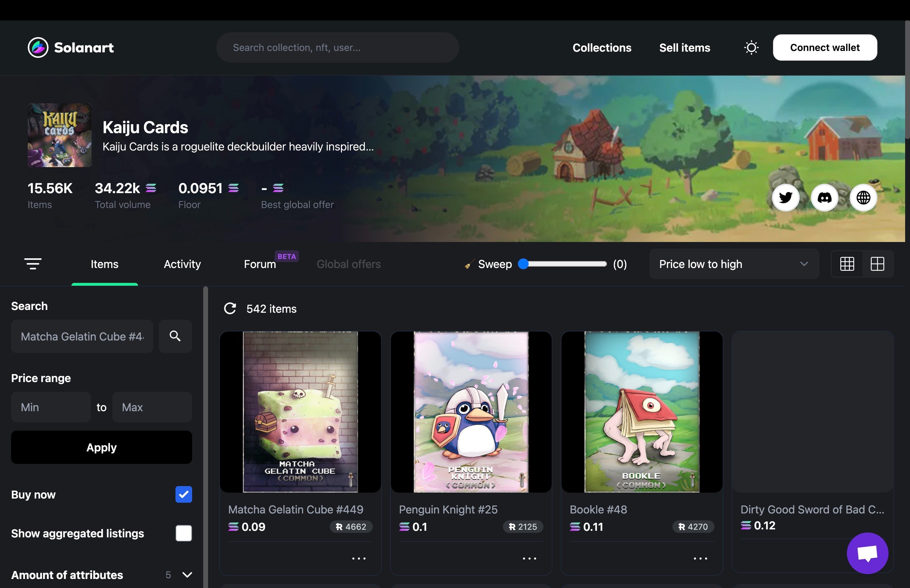
Task: Click the Max price field
Action: pos(152,407)
